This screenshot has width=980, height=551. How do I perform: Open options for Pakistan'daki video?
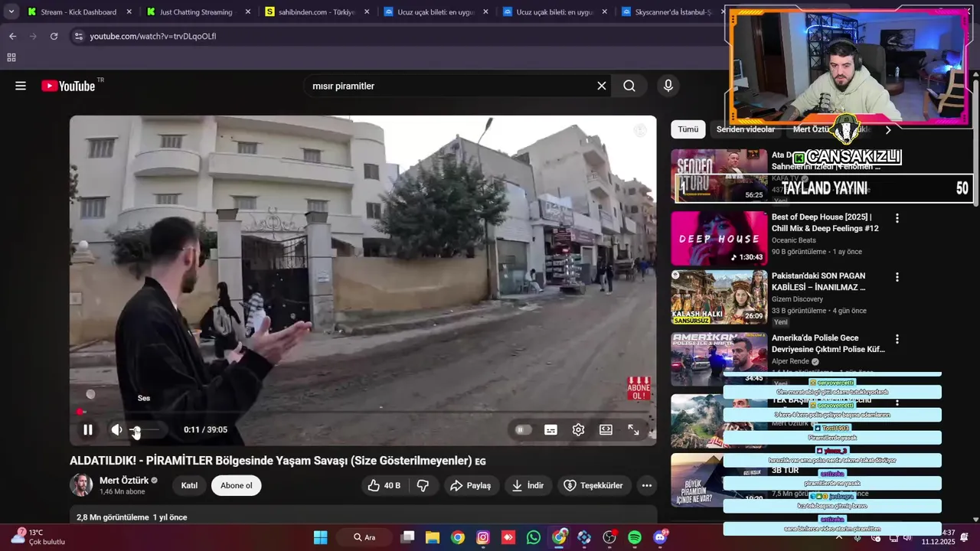point(897,277)
